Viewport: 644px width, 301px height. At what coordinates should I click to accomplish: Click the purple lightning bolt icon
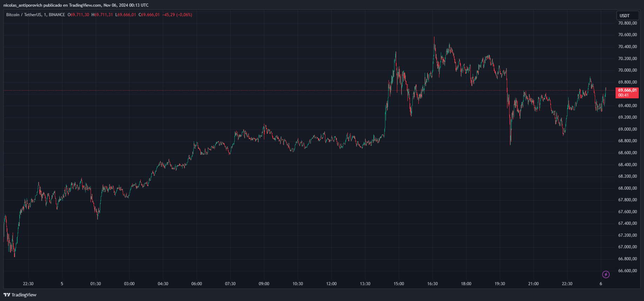point(606,274)
